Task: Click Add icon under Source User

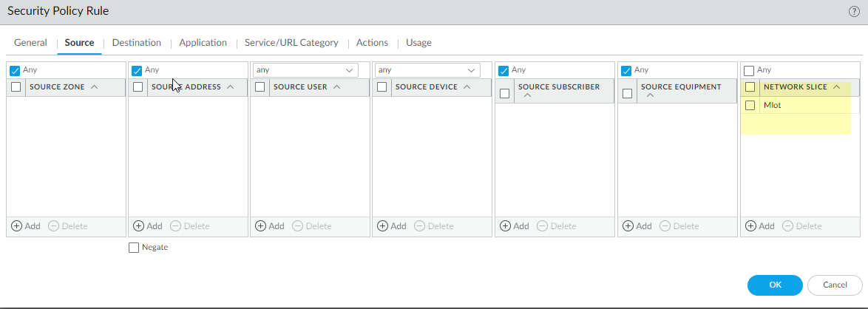Action: point(260,226)
